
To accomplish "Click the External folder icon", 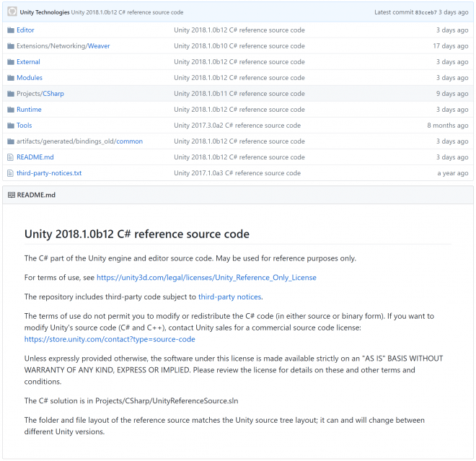I will click(11, 62).
